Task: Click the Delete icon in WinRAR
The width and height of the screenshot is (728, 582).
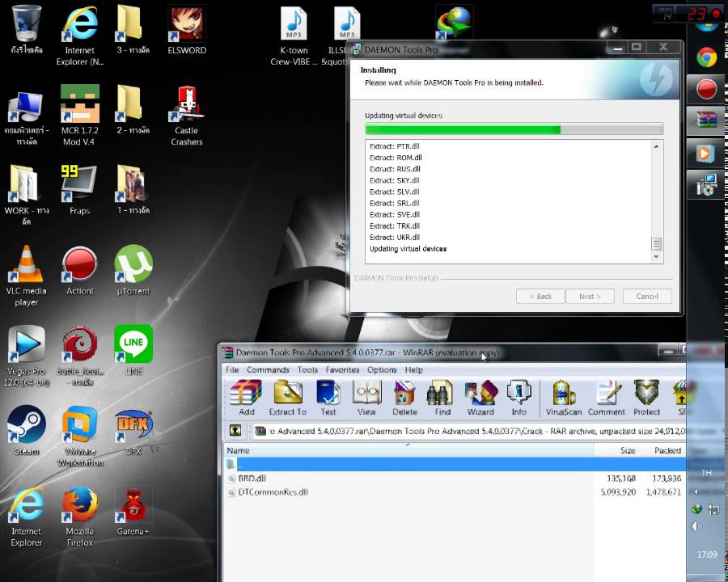Action: [x=404, y=398]
